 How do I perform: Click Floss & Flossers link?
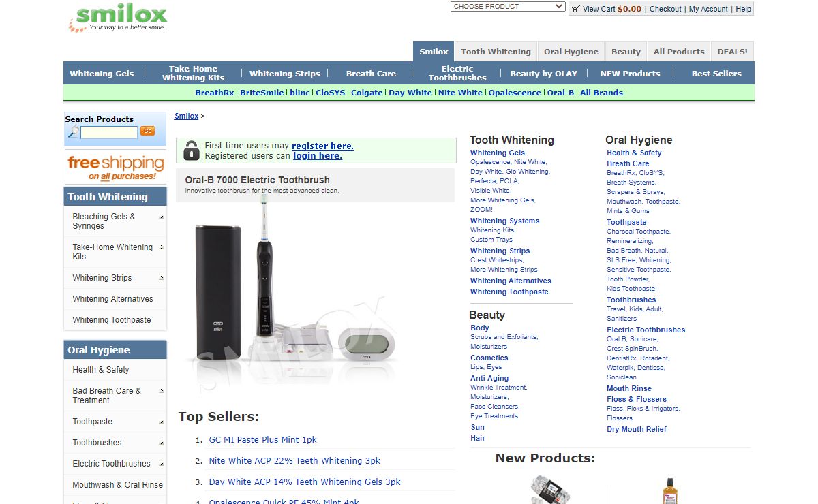pyautogui.click(x=637, y=399)
